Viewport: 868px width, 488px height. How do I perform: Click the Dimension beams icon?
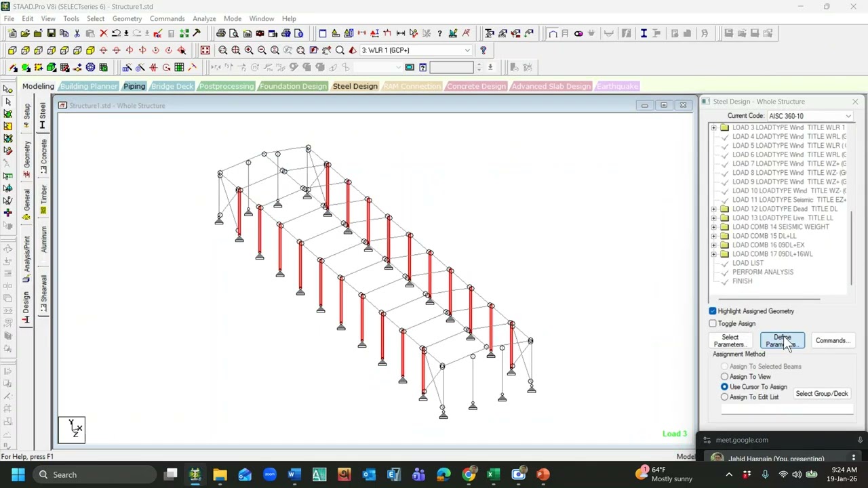401,33
